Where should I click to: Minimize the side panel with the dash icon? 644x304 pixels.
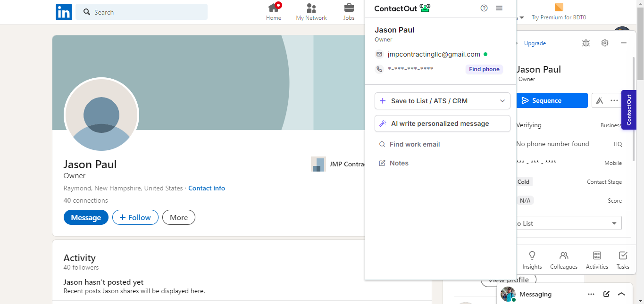623,43
